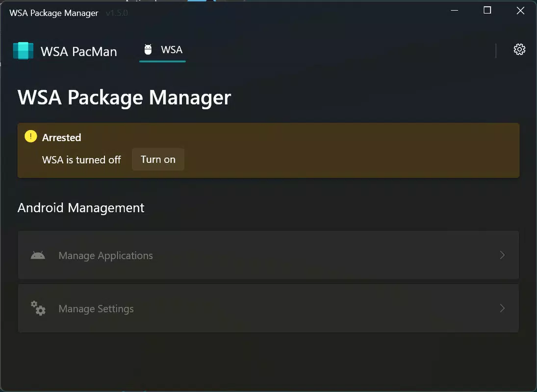Click the yellow warning icon beside Arrested
Screen dimensions: 537x392
point(31,137)
